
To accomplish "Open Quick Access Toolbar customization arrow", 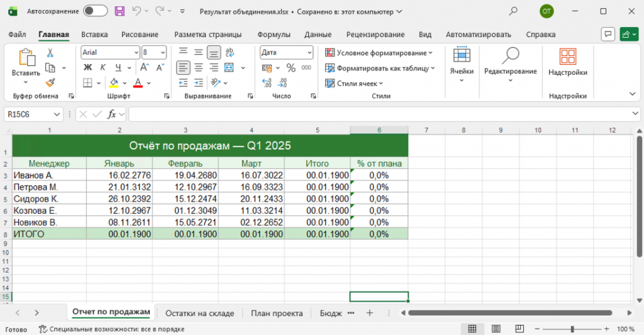I will (x=182, y=11).
